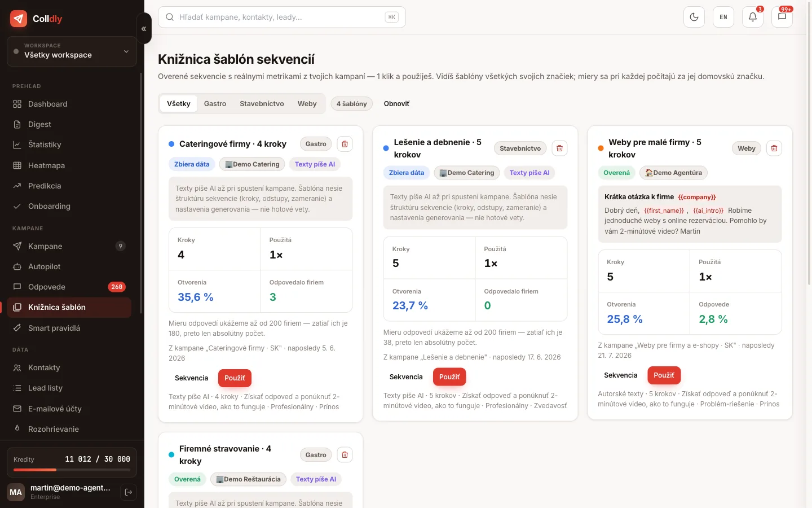Open Sekvencia for Weby pre malé firmy
The height and width of the screenshot is (508, 812).
click(x=621, y=375)
